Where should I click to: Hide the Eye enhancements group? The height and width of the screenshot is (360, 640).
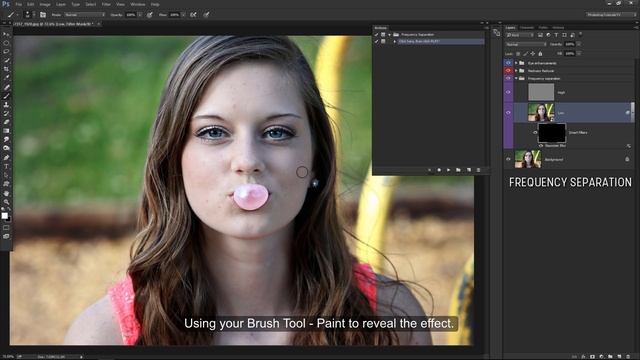(x=508, y=63)
